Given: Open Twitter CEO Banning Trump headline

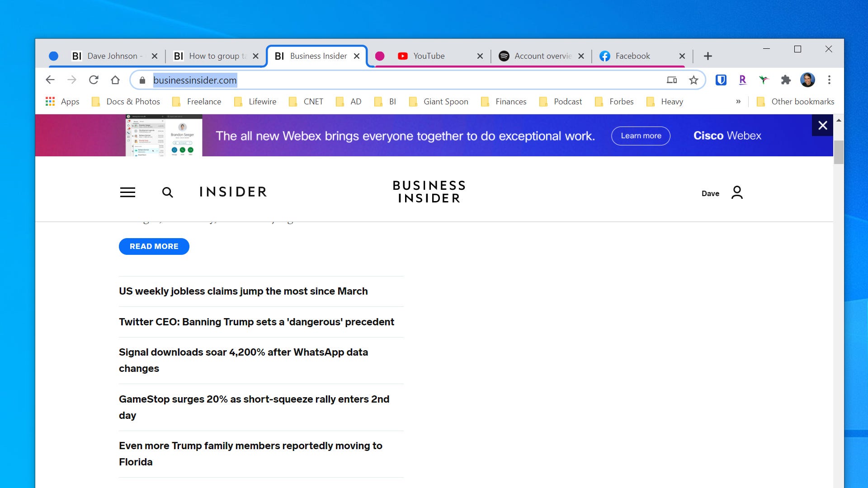Looking at the screenshot, I should [256, 322].
